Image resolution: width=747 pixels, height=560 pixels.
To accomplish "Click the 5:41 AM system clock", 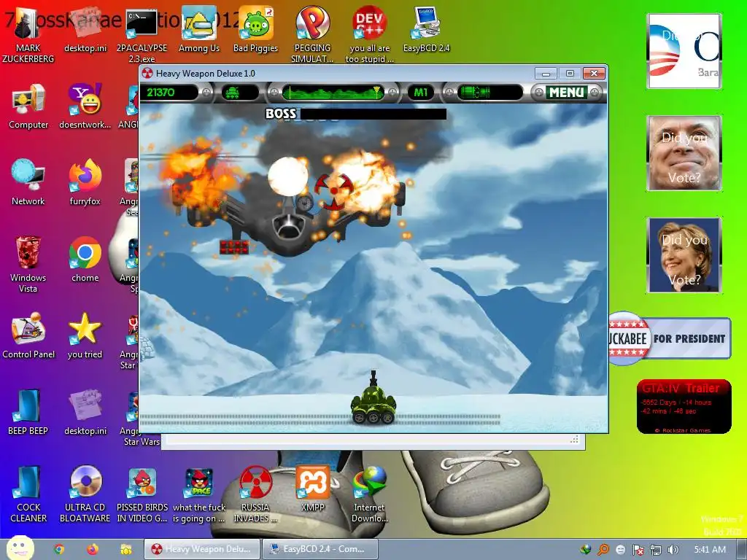I will tap(710, 550).
